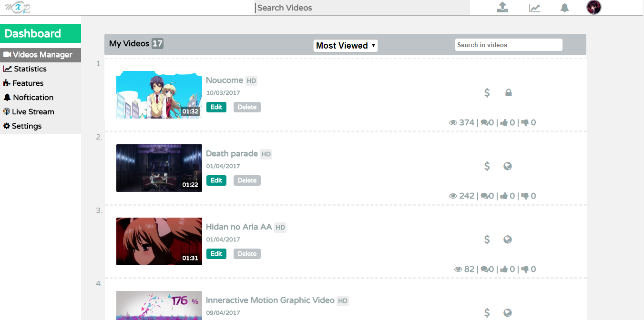Click the dollar monetization icon for Noucome
This screenshot has width=644, height=320.
coord(487,93)
